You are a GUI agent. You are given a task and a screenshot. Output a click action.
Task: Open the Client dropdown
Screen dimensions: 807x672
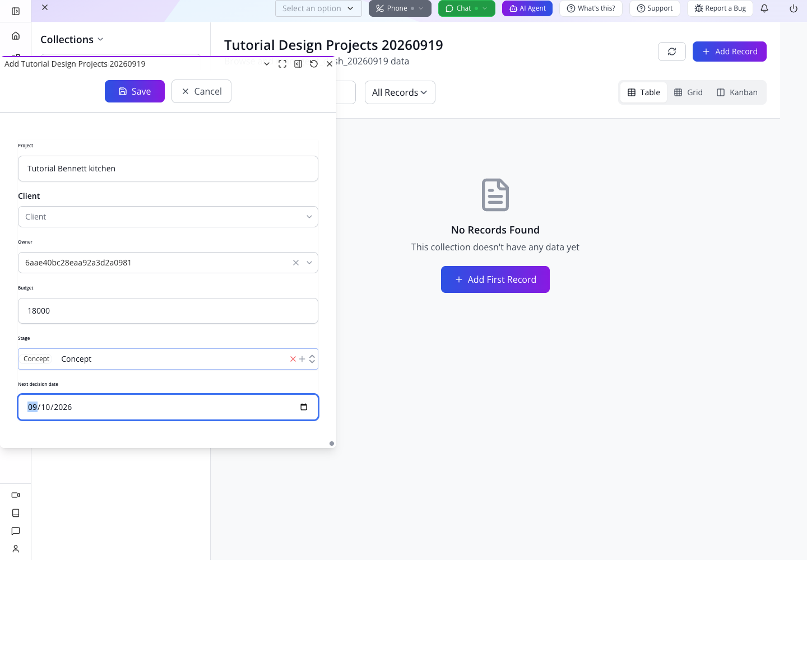(168, 217)
